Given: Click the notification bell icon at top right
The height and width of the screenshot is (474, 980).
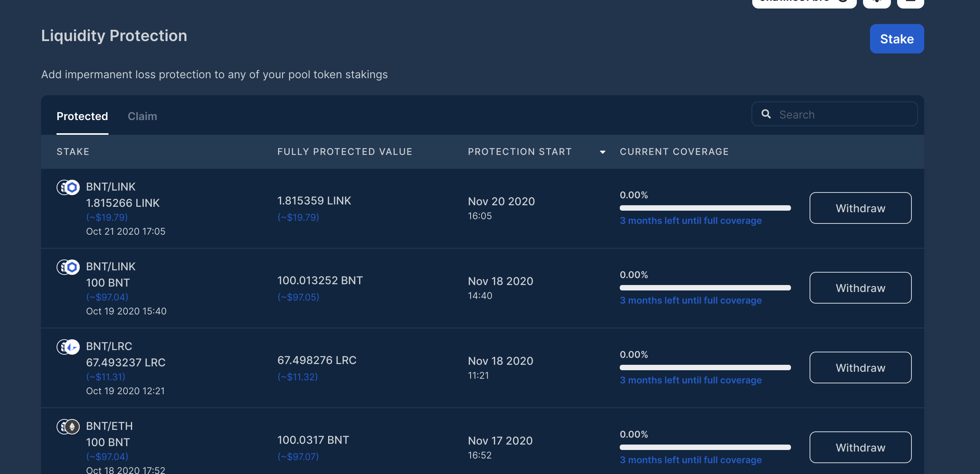Looking at the screenshot, I should click(877, 2).
